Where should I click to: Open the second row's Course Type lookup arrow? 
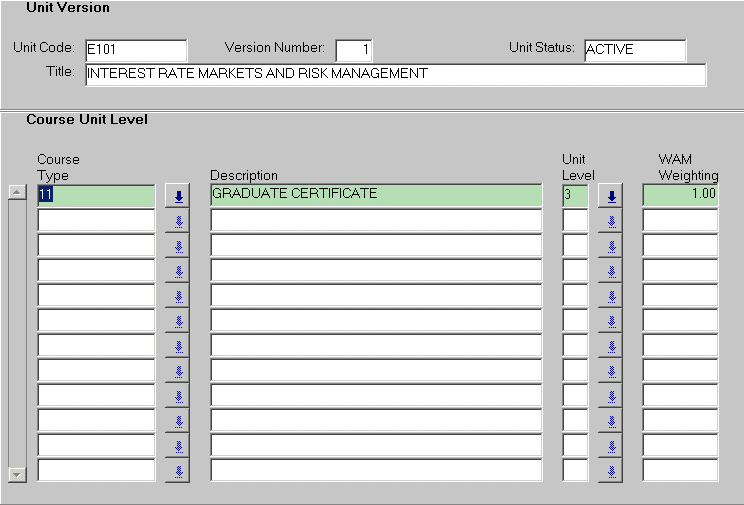pyautogui.click(x=178, y=221)
